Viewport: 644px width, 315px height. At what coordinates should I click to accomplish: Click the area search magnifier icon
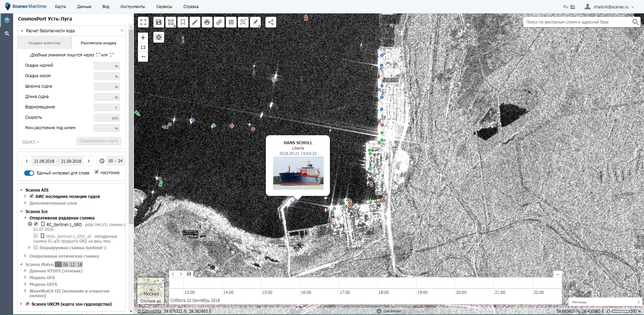coord(243,22)
